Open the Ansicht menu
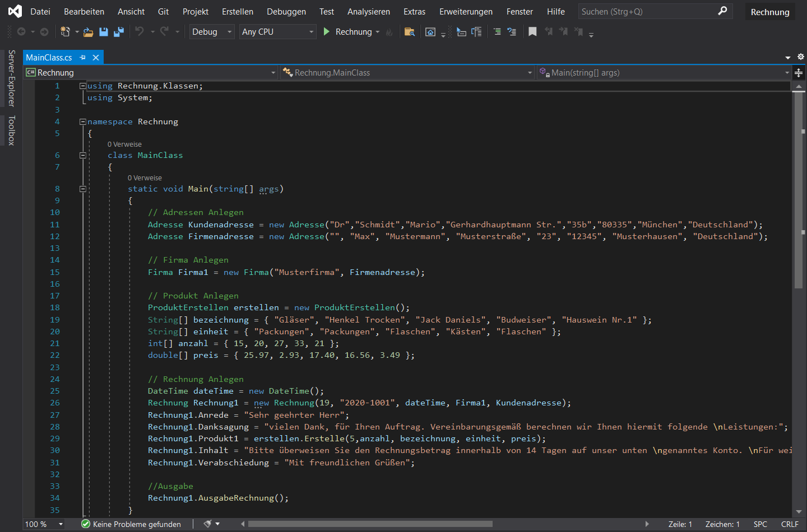 (131, 11)
